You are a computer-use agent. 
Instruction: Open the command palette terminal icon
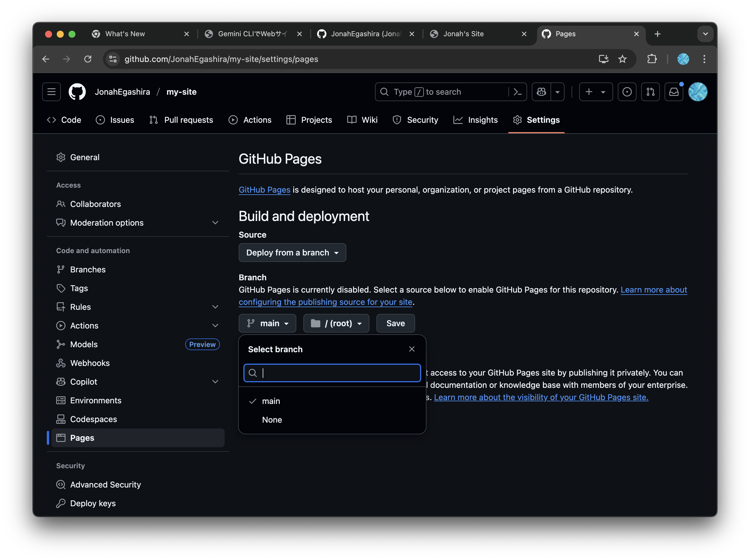[517, 92]
